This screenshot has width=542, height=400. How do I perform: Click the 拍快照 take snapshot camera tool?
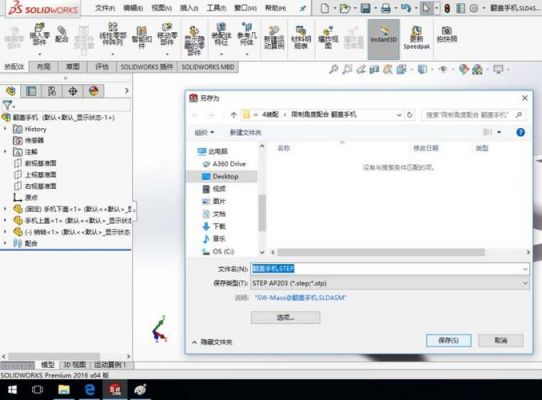pyautogui.click(x=447, y=35)
